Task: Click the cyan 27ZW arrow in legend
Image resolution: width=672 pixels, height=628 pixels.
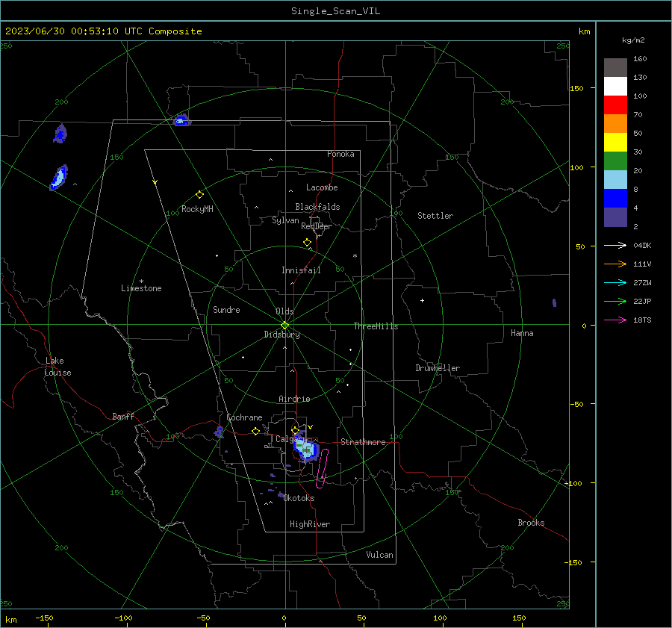Action: pos(615,282)
